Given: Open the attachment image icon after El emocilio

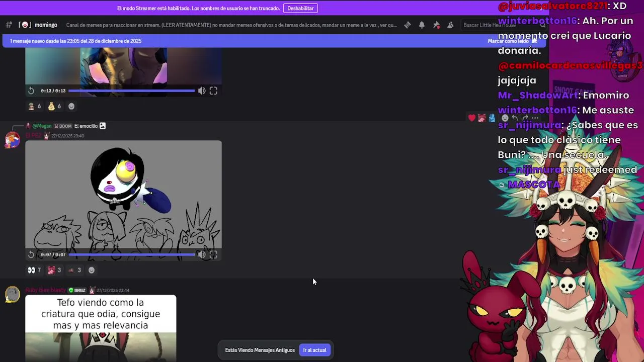Looking at the screenshot, I should tap(103, 126).
